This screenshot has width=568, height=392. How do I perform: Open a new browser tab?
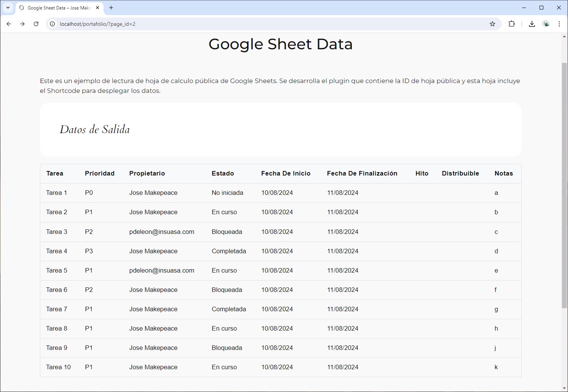tap(111, 8)
